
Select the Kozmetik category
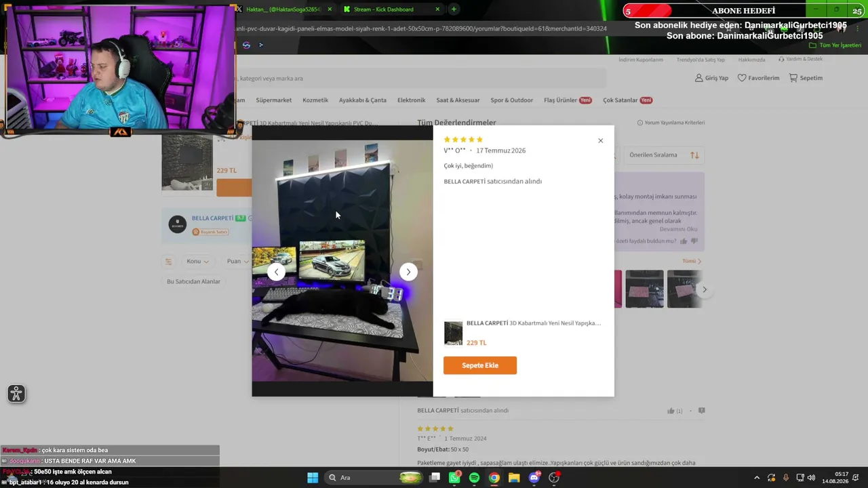[x=315, y=100]
